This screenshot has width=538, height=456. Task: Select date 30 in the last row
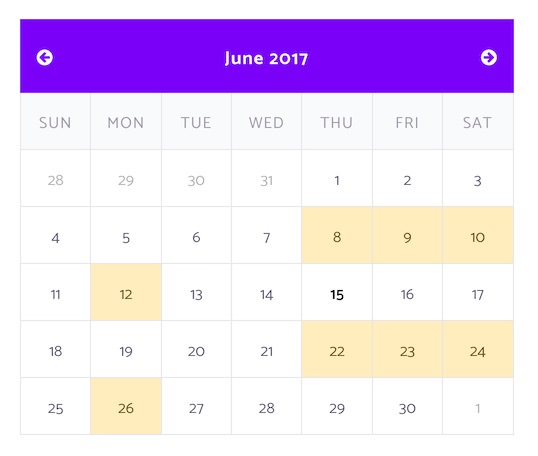(407, 406)
